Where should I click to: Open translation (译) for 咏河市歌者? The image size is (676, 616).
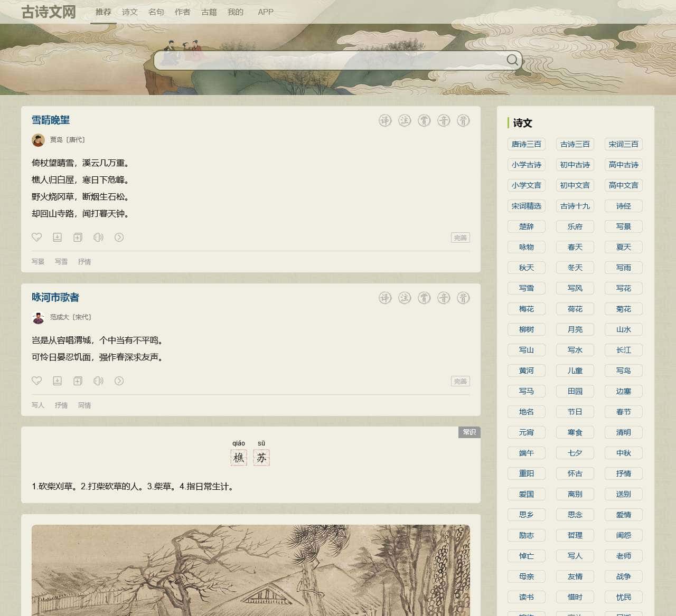[x=385, y=298]
